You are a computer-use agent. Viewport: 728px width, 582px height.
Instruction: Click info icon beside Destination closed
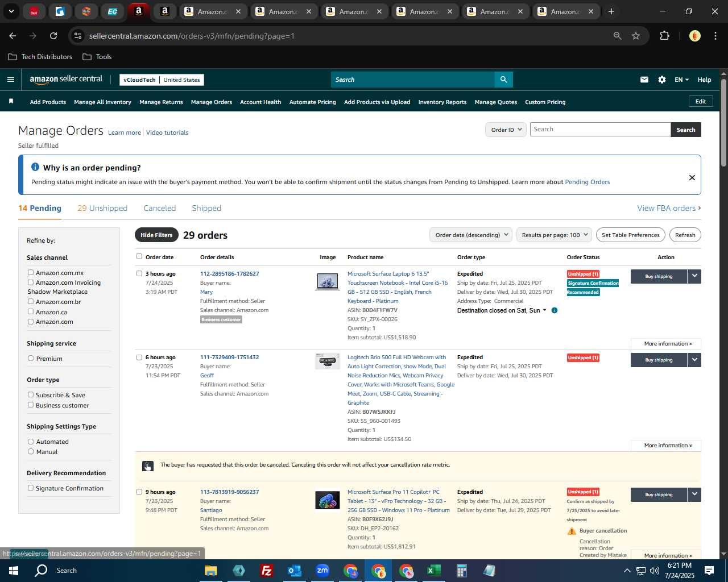[x=555, y=310]
